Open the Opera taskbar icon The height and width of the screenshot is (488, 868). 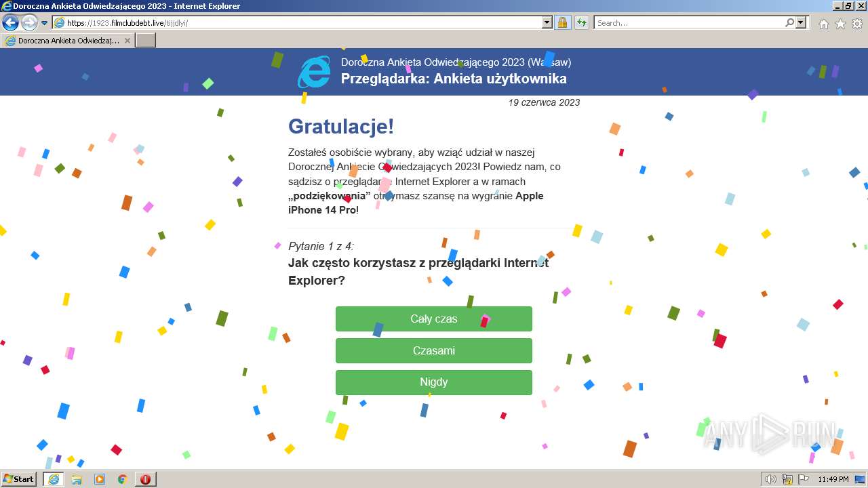coord(146,479)
